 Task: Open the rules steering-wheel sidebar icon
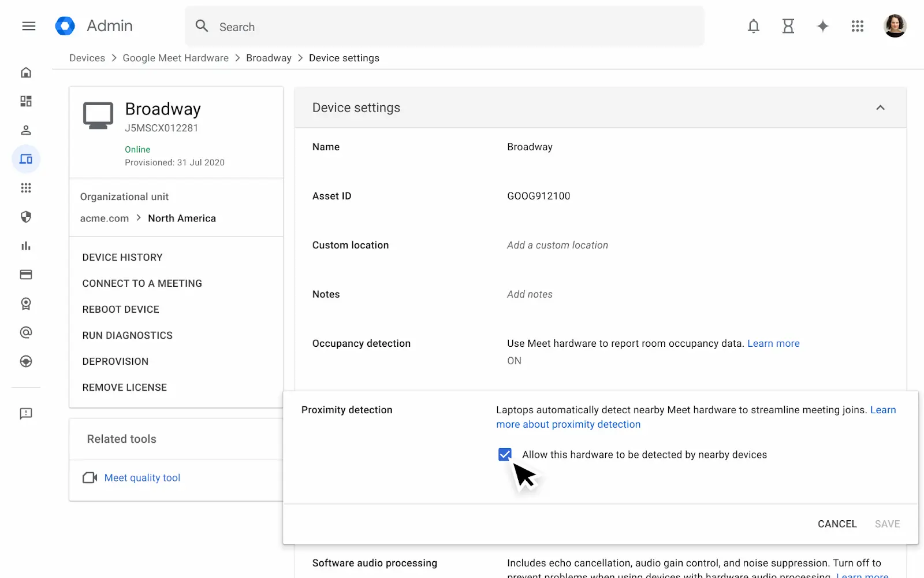click(x=26, y=361)
